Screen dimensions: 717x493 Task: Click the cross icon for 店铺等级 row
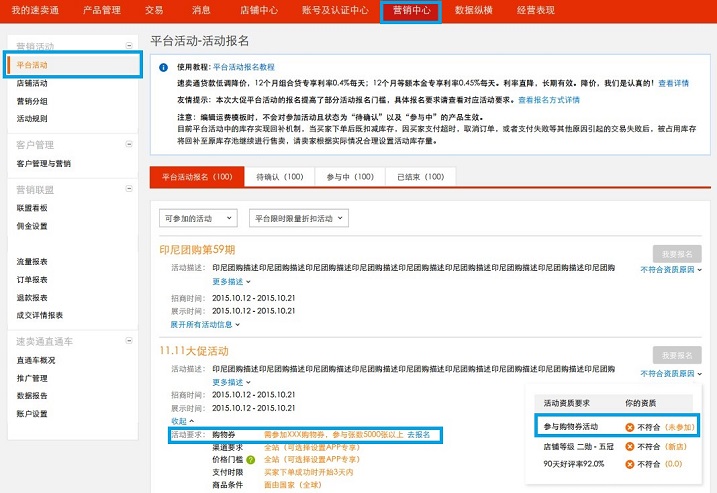[x=630, y=446]
